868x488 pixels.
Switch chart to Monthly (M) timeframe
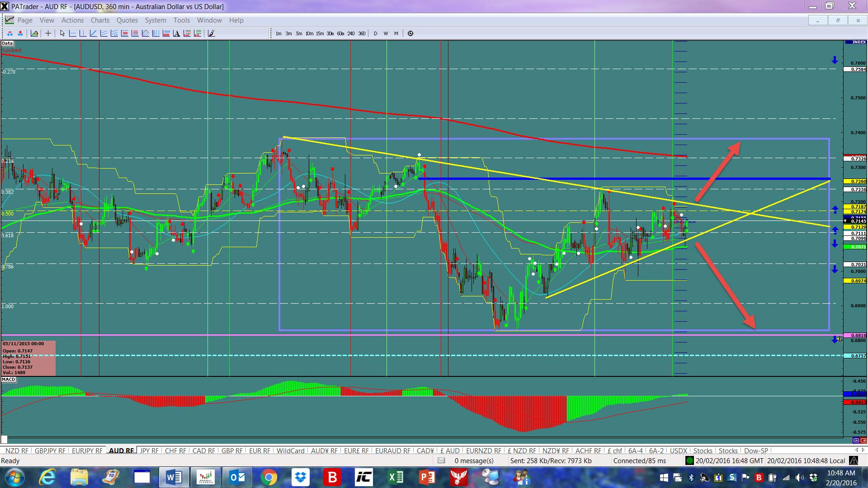(x=396, y=33)
